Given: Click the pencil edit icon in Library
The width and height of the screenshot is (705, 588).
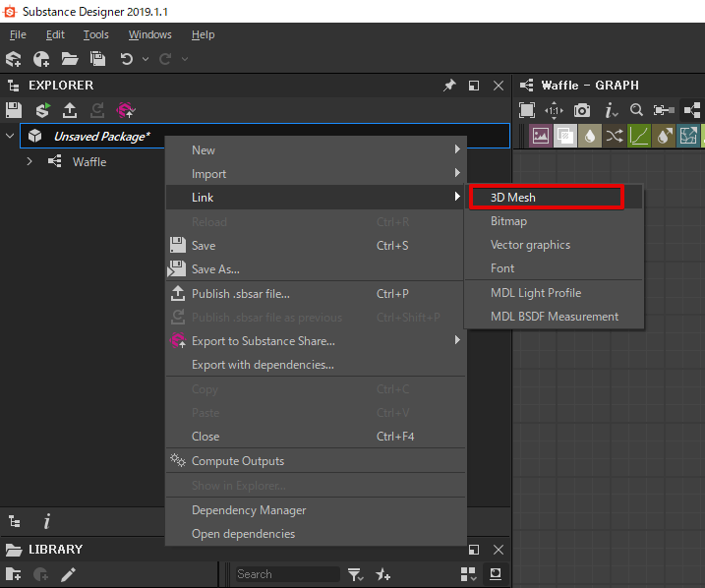Looking at the screenshot, I should (68, 574).
